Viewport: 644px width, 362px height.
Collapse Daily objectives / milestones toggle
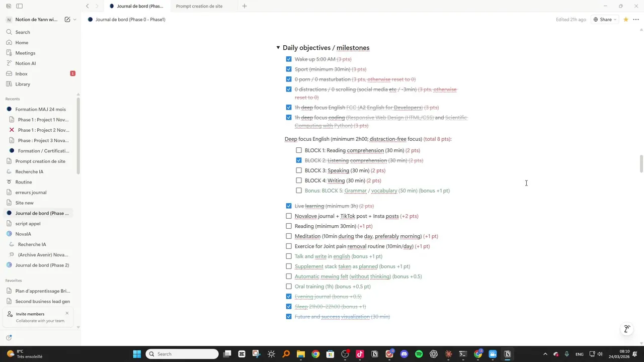click(278, 48)
